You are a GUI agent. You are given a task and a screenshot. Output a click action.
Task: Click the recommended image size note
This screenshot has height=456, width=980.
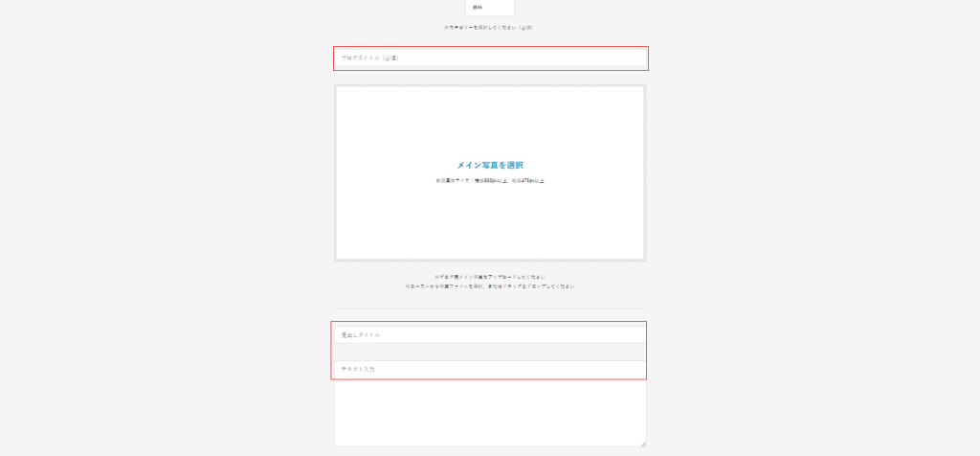click(x=490, y=180)
